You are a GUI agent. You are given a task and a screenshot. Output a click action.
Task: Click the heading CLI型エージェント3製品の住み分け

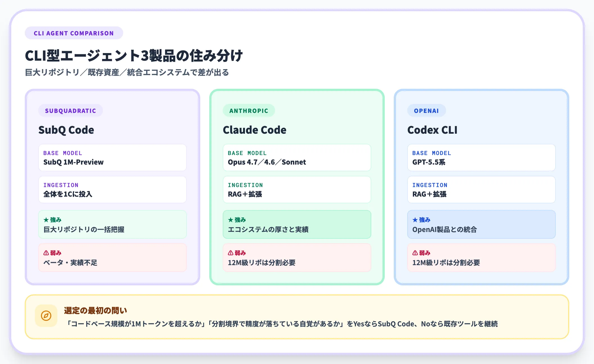pos(134,55)
